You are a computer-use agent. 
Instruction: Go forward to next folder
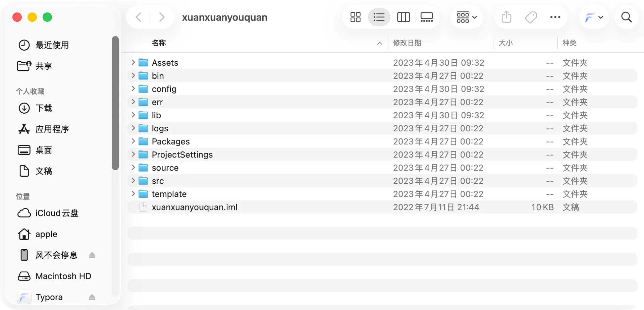point(162,17)
